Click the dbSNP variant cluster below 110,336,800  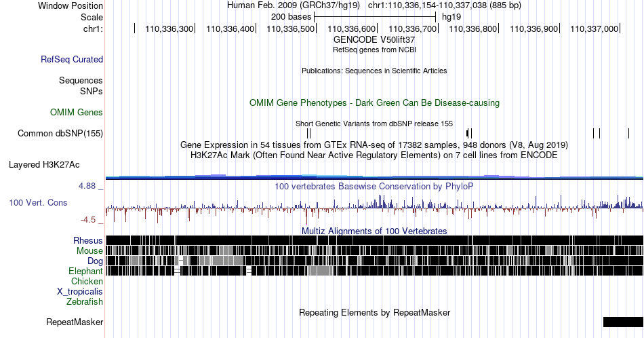[x=470, y=133]
